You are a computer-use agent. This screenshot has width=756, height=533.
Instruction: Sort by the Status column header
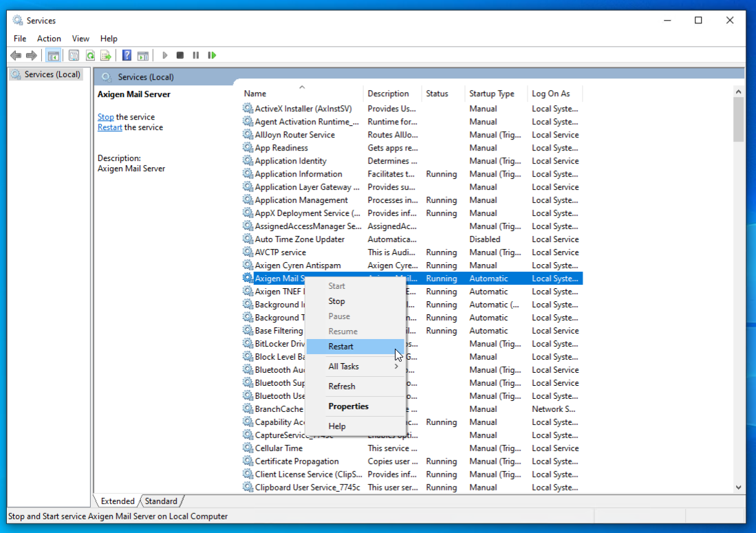pos(443,94)
